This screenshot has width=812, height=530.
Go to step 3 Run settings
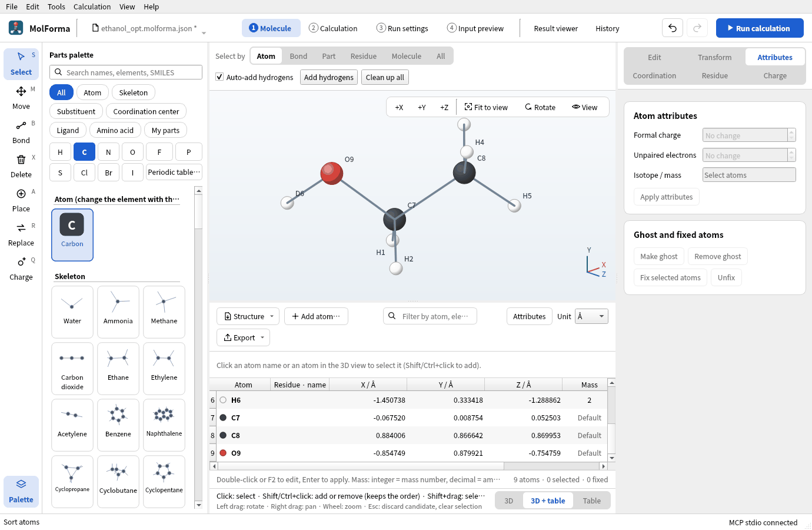402,28
